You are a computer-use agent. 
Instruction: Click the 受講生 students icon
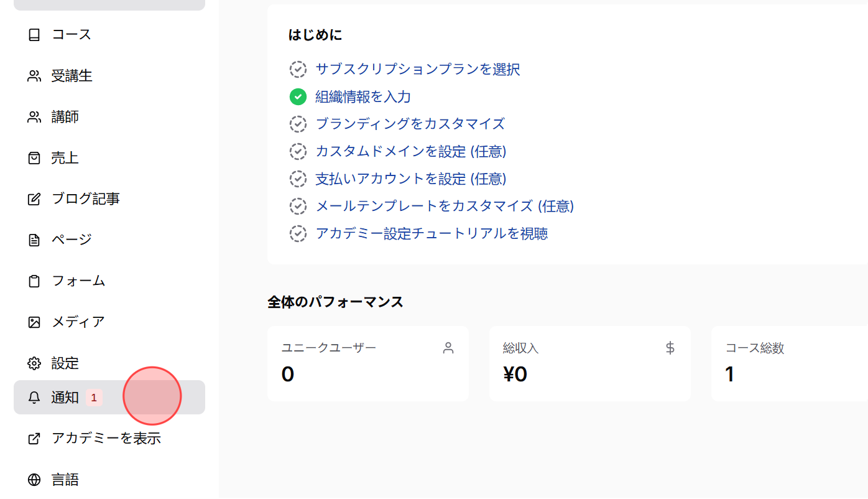pyautogui.click(x=34, y=75)
